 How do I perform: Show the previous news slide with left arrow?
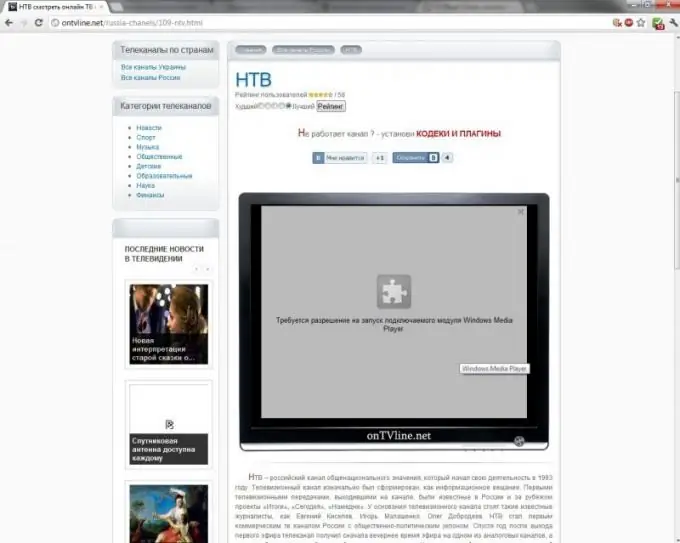[196, 269]
